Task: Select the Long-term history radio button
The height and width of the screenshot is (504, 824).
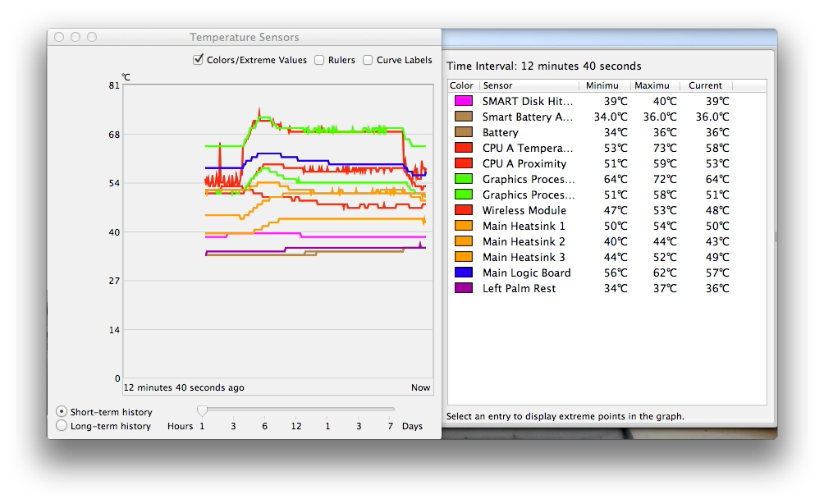Action: coord(62,426)
